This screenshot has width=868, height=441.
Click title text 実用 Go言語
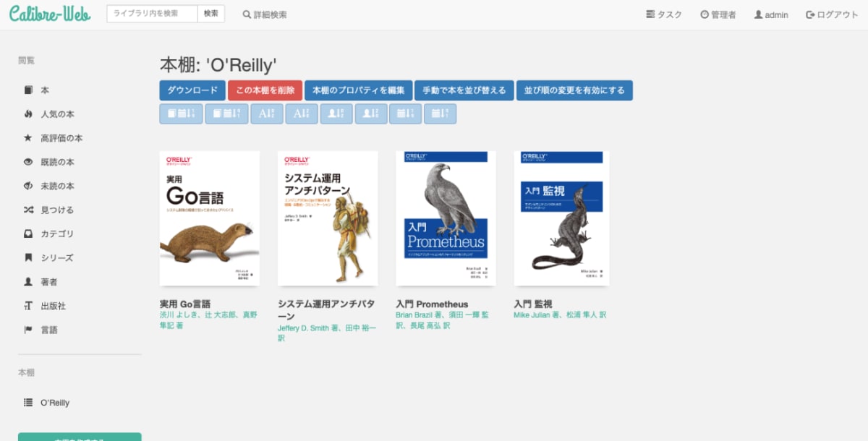pos(185,304)
